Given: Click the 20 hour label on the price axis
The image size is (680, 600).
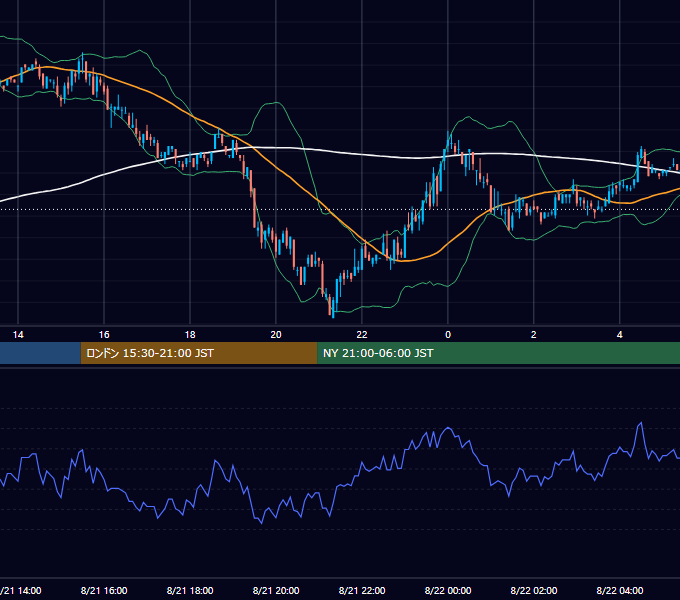Looking at the screenshot, I should 276,335.
